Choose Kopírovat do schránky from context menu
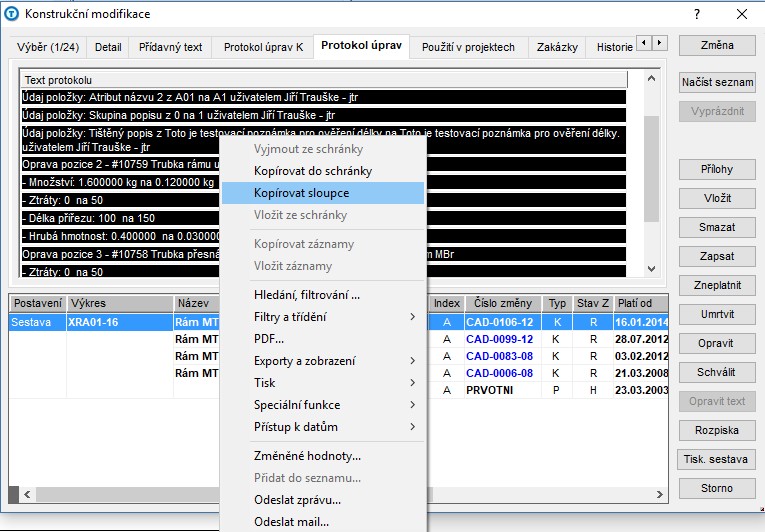Image resolution: width=765 pixels, height=532 pixels. click(x=322, y=171)
